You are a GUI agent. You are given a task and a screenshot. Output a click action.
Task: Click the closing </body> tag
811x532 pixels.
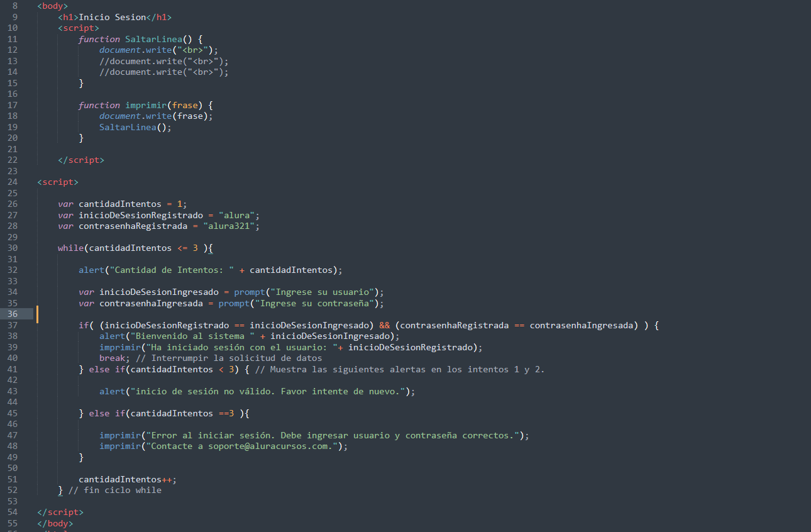tap(55, 523)
